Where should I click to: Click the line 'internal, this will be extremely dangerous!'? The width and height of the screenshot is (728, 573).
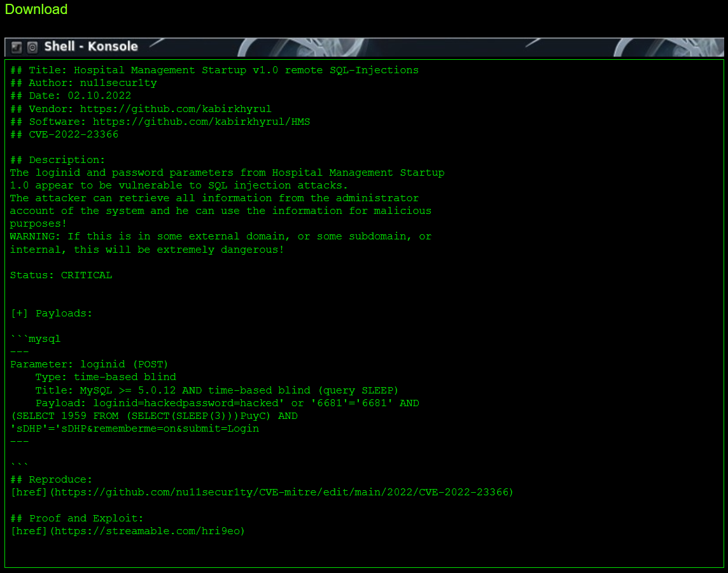[147, 250]
